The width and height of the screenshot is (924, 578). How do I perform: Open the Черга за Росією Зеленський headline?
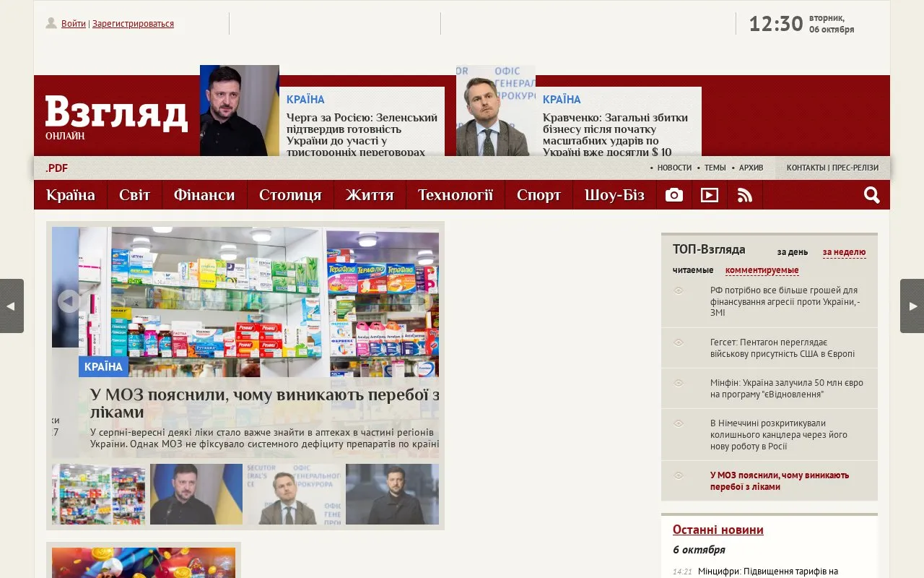click(x=362, y=134)
